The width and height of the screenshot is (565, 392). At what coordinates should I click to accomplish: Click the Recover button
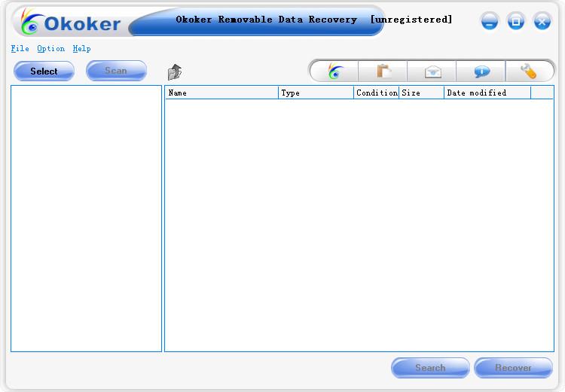tap(513, 367)
